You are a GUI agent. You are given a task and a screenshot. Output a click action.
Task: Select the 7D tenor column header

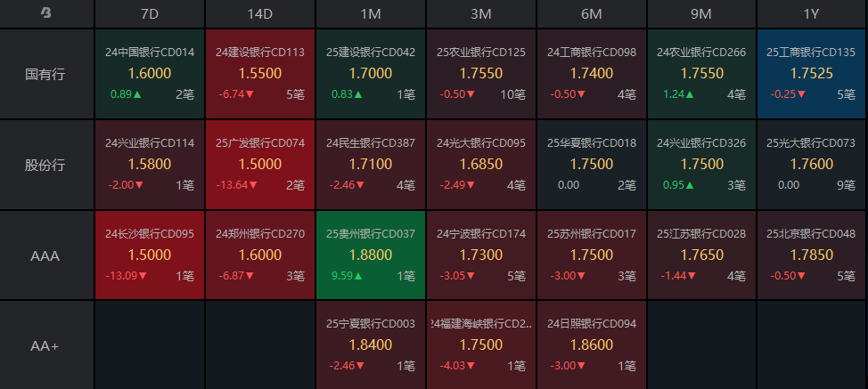pyautogui.click(x=150, y=14)
